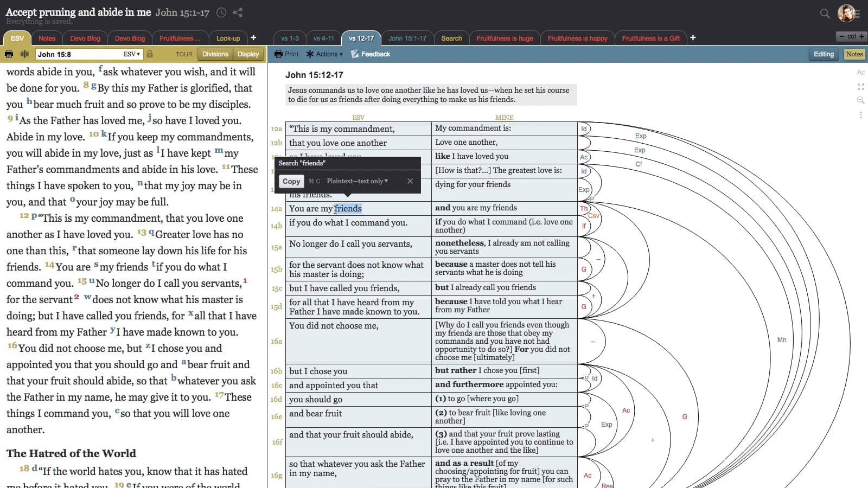
Task: Switch to the Notes tab in left pane
Action: coord(47,38)
